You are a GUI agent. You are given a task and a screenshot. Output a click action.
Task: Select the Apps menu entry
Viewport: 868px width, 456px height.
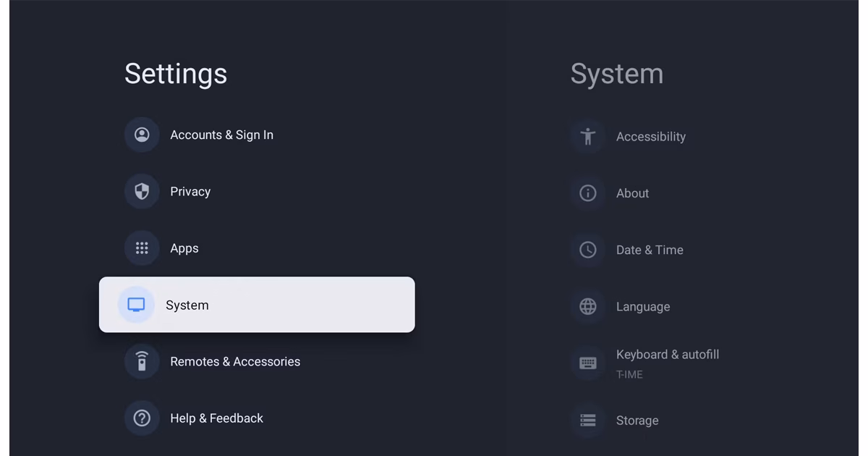[184, 248]
